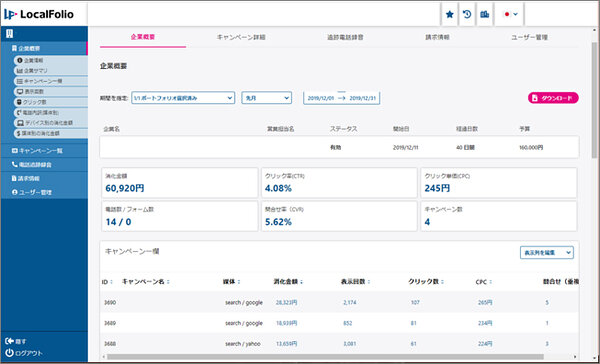Screen dimensions: 600x364
Task: Click the company buildings icon in header
Action: click(484, 15)
